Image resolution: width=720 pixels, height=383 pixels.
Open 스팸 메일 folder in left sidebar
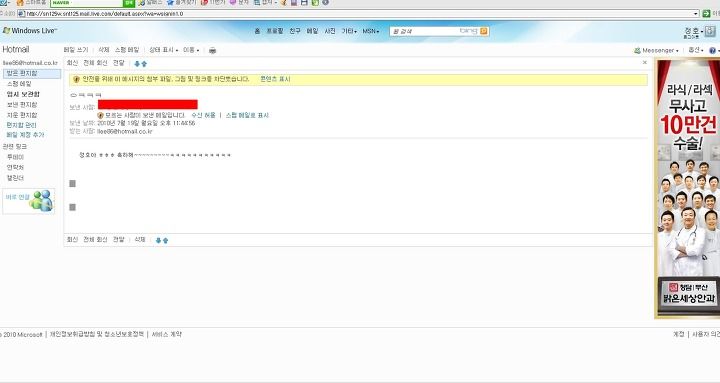point(19,84)
